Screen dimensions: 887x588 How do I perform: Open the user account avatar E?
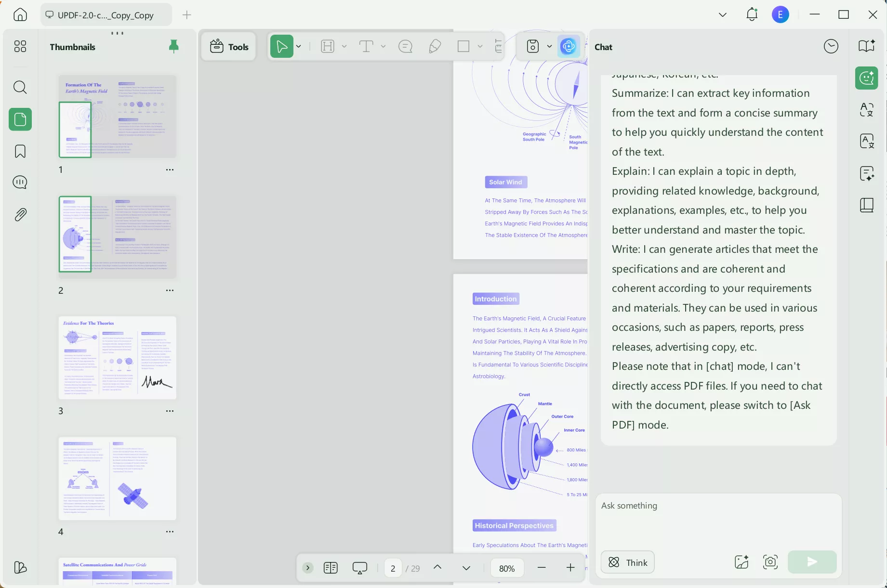point(781,15)
